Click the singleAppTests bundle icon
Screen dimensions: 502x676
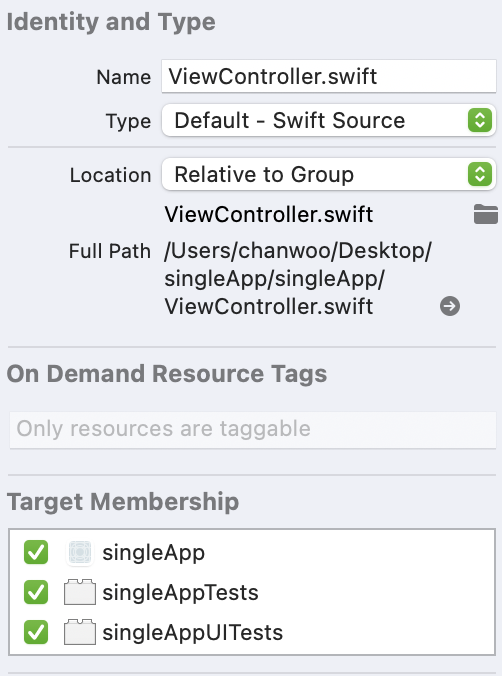80,592
